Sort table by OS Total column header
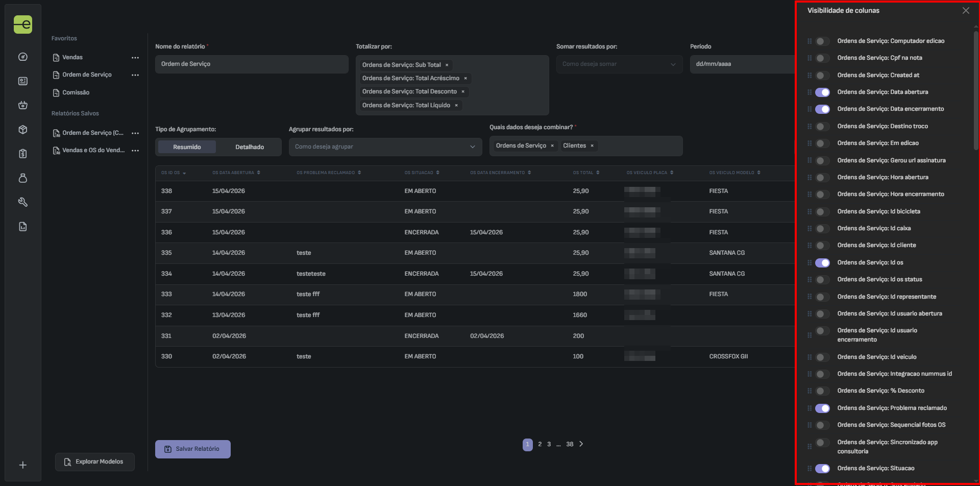Viewport: 980px width, 486px height. pos(586,173)
